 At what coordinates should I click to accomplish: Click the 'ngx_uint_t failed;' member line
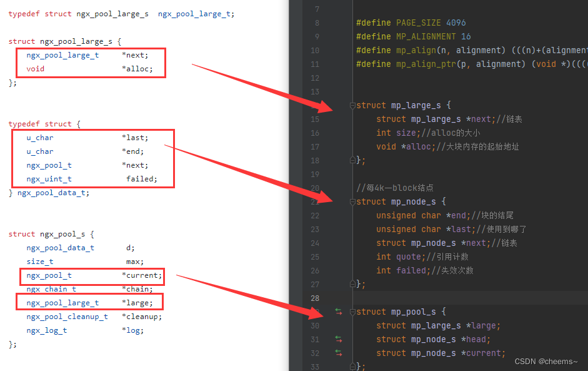[92, 179]
